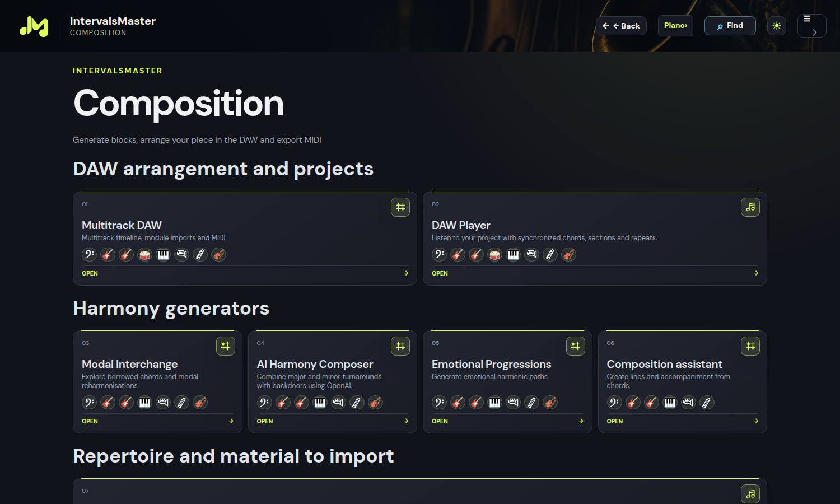The width and height of the screenshot is (840, 504).
Task: Click the music badge on card 07
Action: pos(750,494)
